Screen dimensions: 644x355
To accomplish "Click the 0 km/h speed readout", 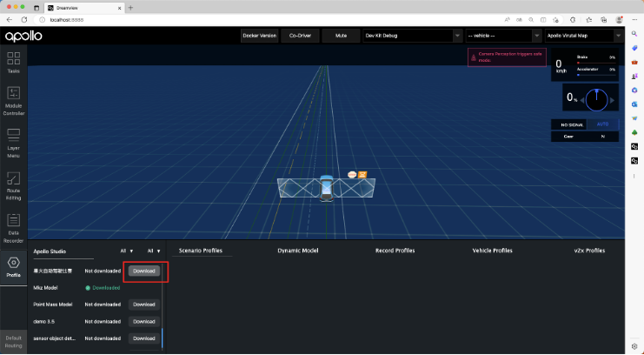I will click(561, 66).
